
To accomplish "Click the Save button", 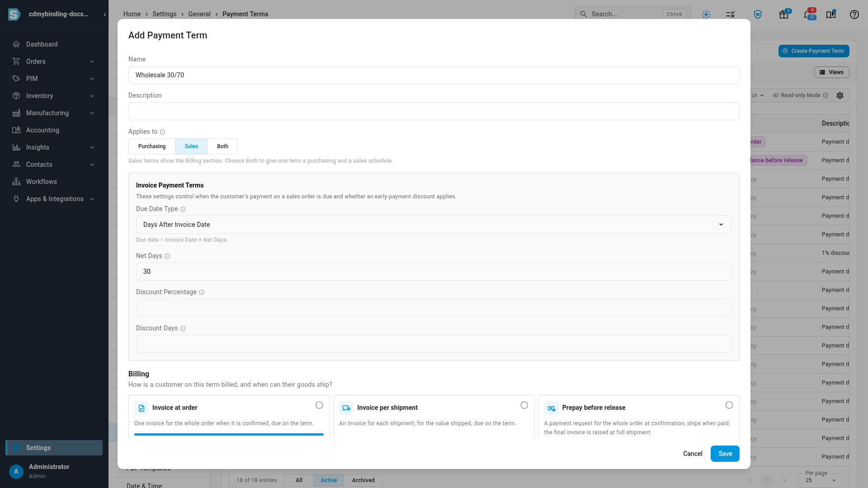I will tap(725, 454).
